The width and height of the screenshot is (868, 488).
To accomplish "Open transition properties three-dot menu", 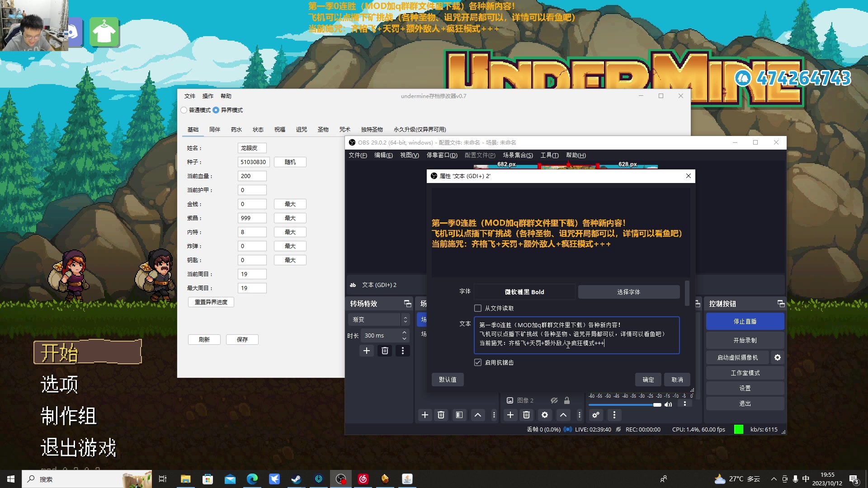I will (403, 351).
